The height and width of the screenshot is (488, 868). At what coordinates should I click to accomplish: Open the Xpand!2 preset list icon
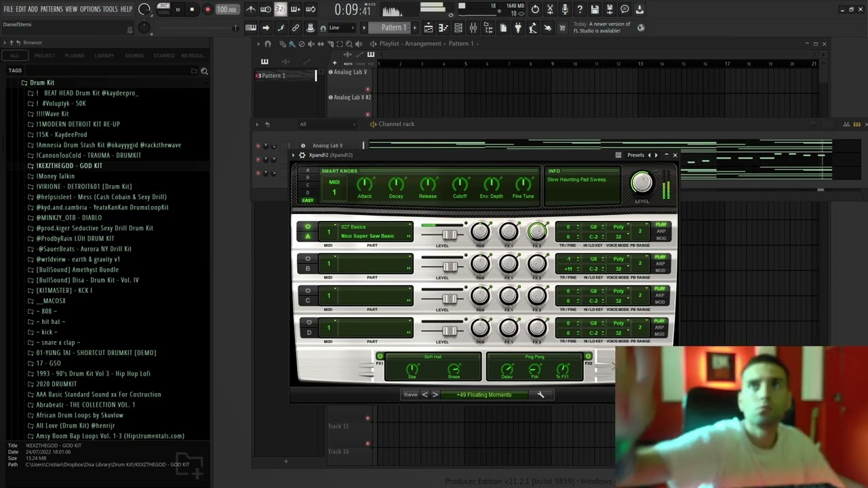point(618,155)
